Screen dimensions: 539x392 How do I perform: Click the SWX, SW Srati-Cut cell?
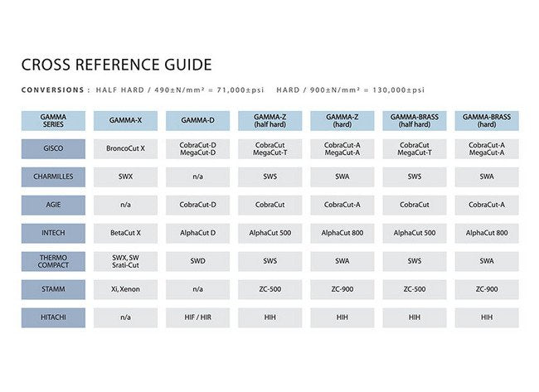pyautogui.click(x=125, y=262)
